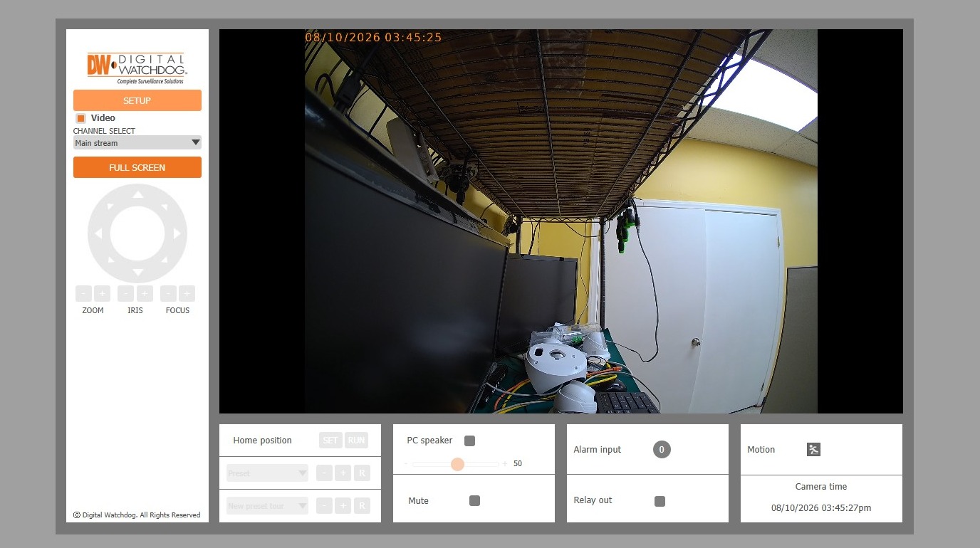Enable the PC speaker checkbox
Screen dimensions: 980x548
(469, 441)
